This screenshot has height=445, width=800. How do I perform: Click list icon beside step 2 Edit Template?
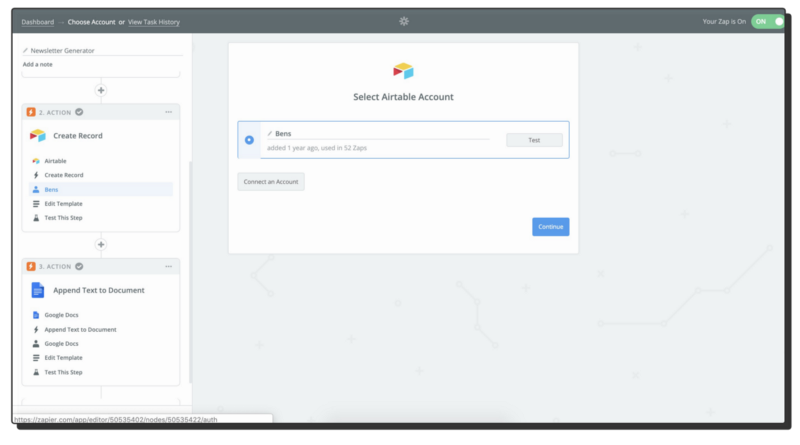(36, 204)
